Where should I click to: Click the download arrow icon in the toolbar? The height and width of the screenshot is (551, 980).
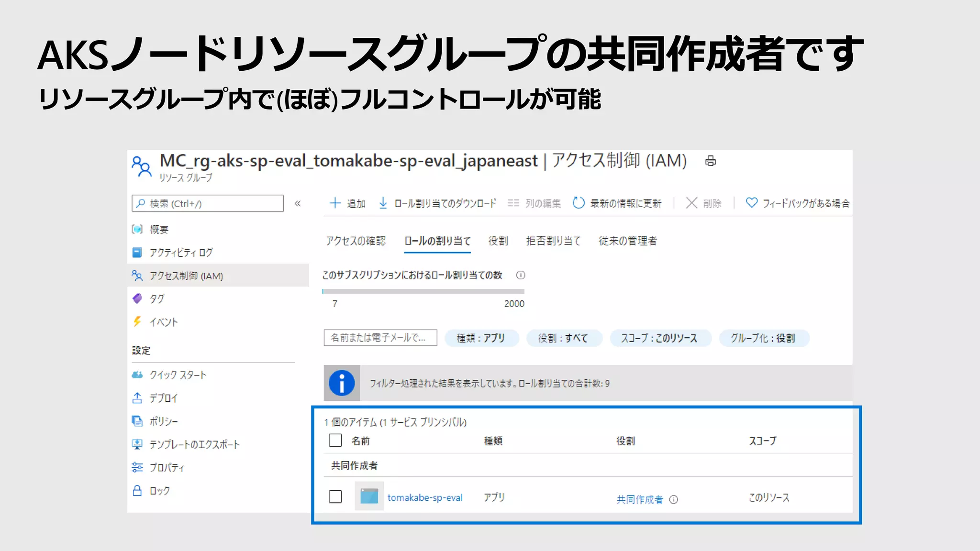pyautogui.click(x=383, y=203)
